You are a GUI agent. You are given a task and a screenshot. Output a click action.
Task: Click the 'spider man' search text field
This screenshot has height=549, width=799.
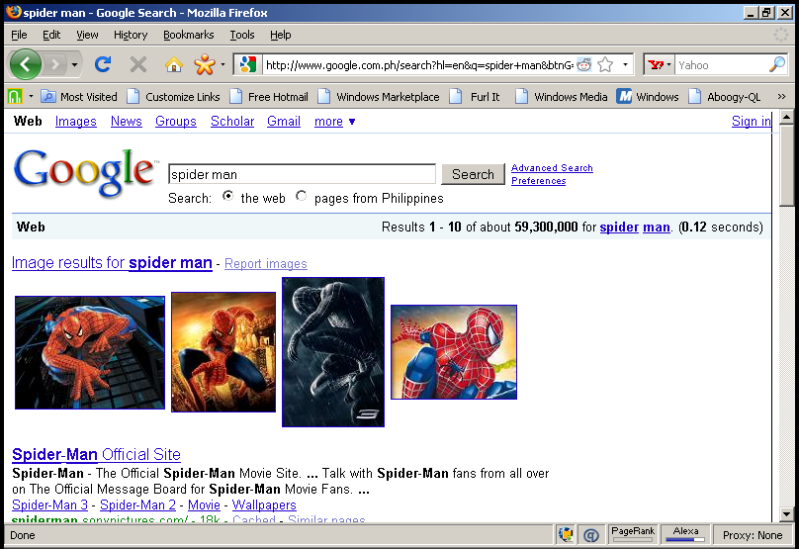tap(302, 174)
